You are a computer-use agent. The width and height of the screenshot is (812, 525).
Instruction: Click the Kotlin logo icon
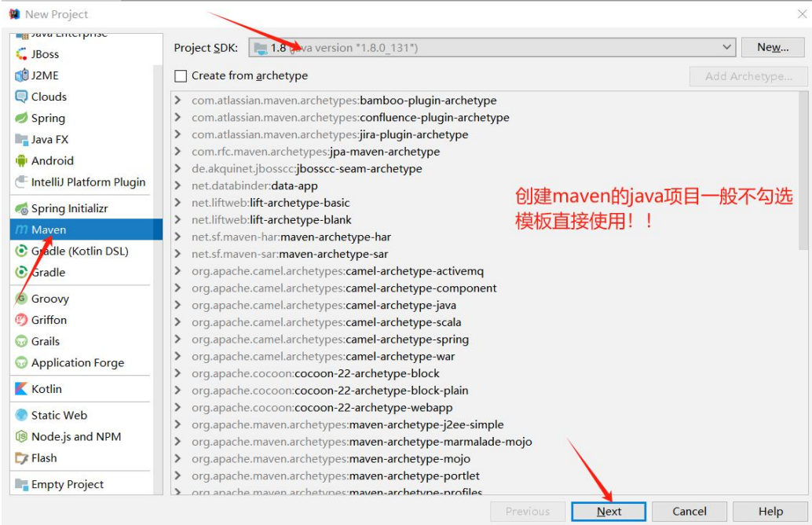(21, 389)
